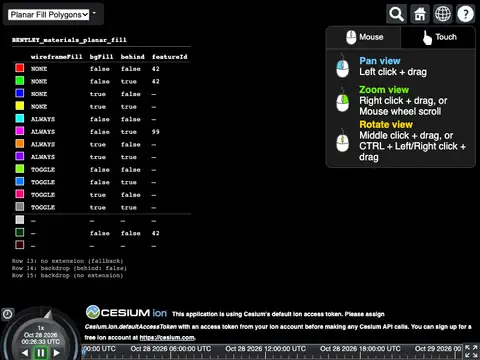Screen dimensions: 480x360
Task: Click timeline at Oct 28 2026 06:00:00 UTC
Action: pyautogui.click(x=171, y=349)
